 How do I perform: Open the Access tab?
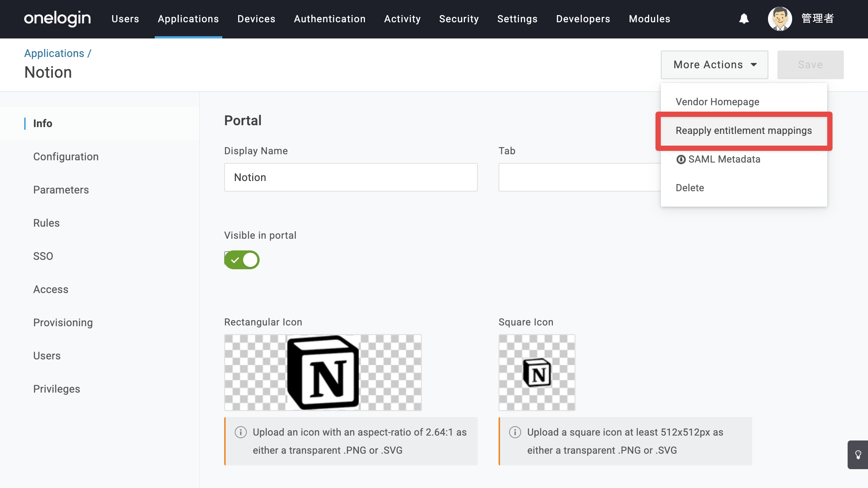click(x=100, y=290)
